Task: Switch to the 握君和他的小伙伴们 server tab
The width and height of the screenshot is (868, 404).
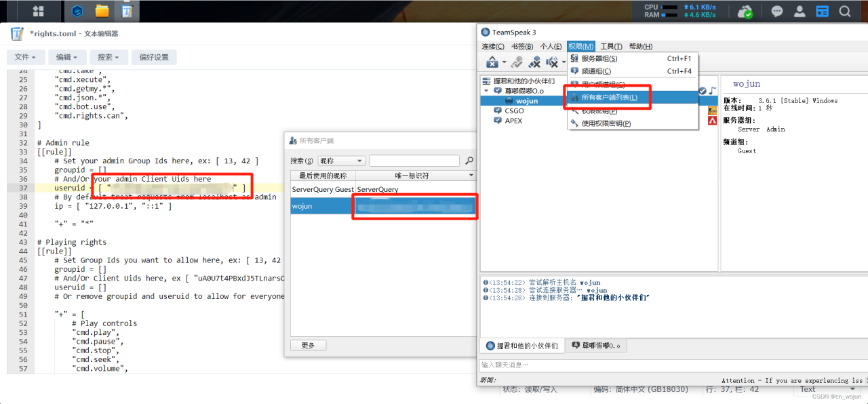Action: [x=522, y=346]
